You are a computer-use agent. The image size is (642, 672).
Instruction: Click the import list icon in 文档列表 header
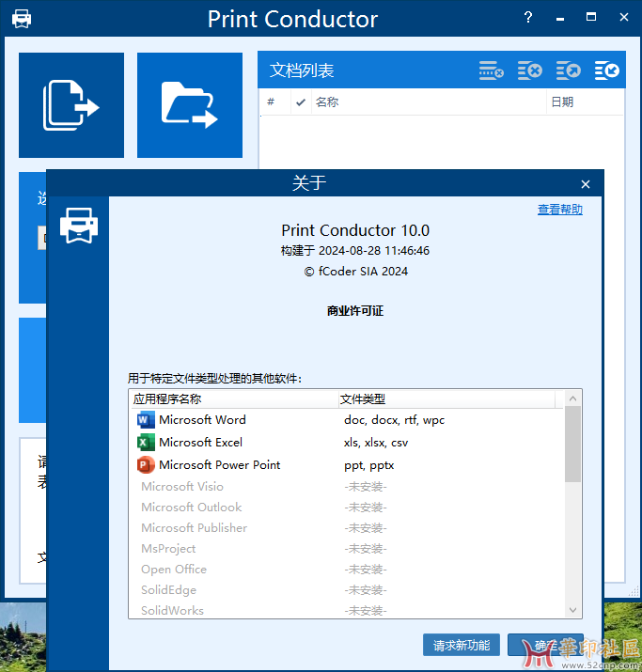coord(607,70)
